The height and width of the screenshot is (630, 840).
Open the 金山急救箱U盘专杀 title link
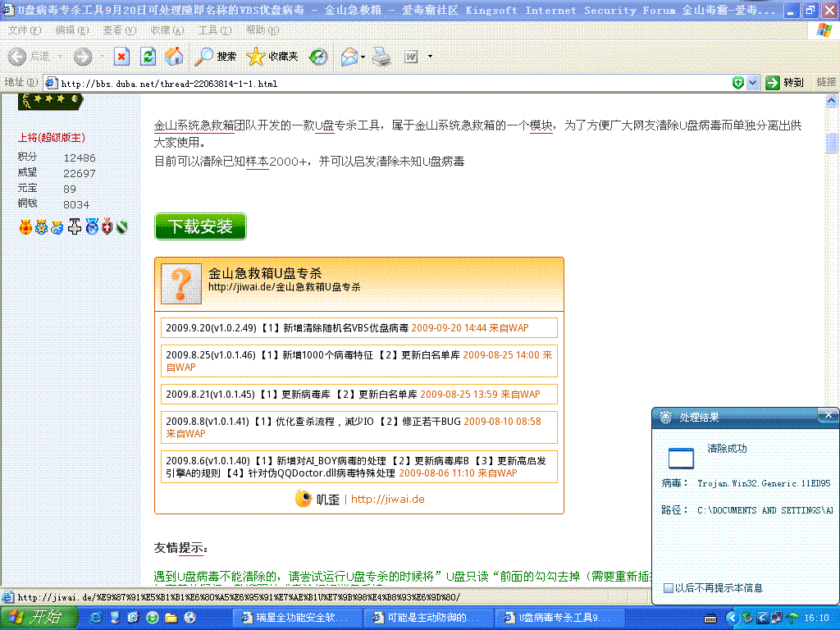265,273
